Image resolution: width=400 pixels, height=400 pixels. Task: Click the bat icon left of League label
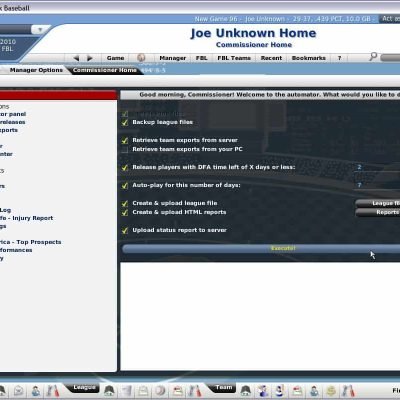[53, 391]
